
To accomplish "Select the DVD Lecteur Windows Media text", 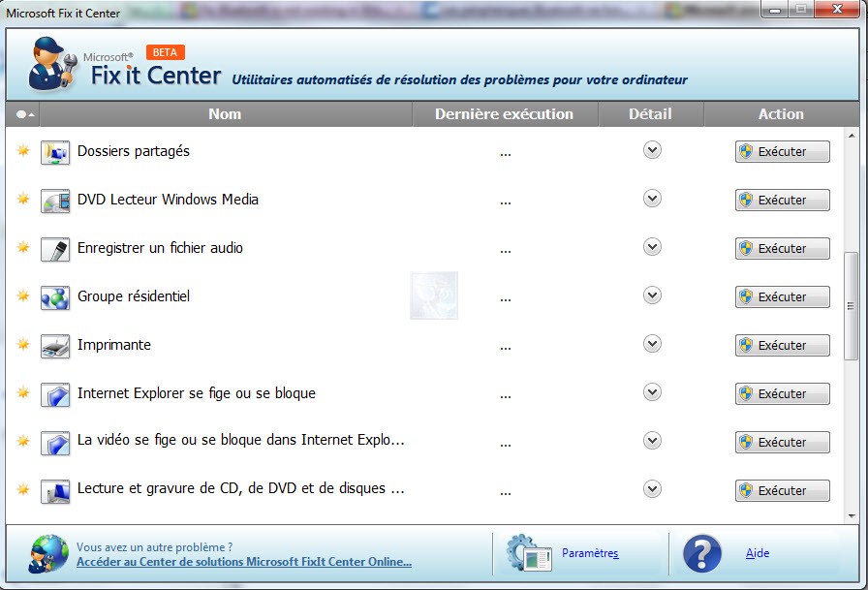I will 168,200.
